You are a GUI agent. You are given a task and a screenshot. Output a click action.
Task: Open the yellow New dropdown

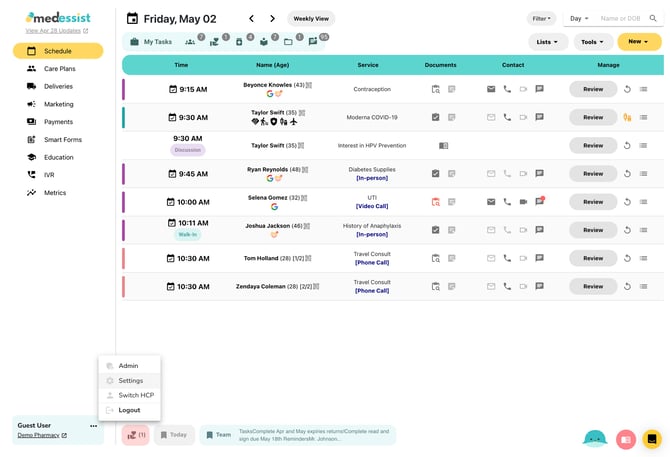click(638, 42)
